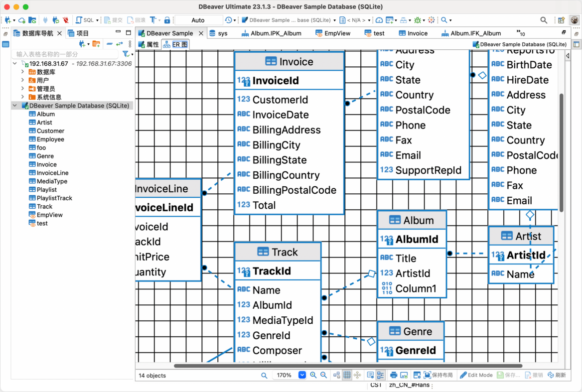Image resolution: width=582 pixels, height=392 pixels.
Task: Switch to the Invoice editor tab
Action: (413, 33)
